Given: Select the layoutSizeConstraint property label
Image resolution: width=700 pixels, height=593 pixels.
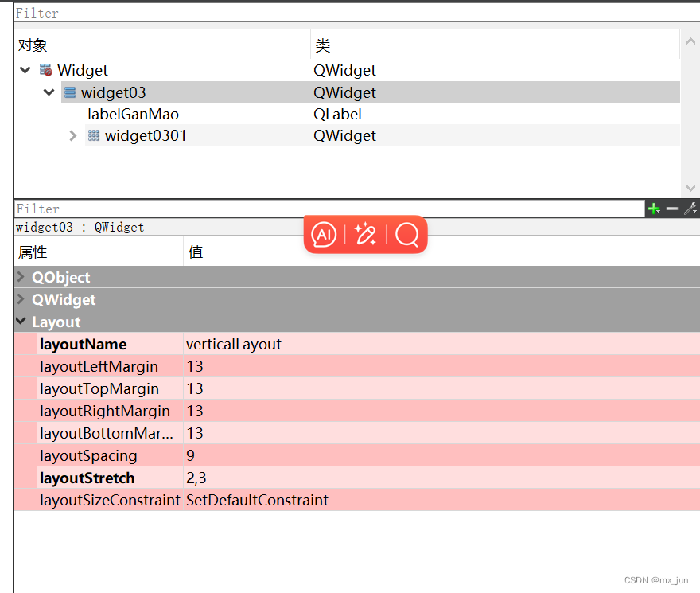Looking at the screenshot, I should 110,500.
